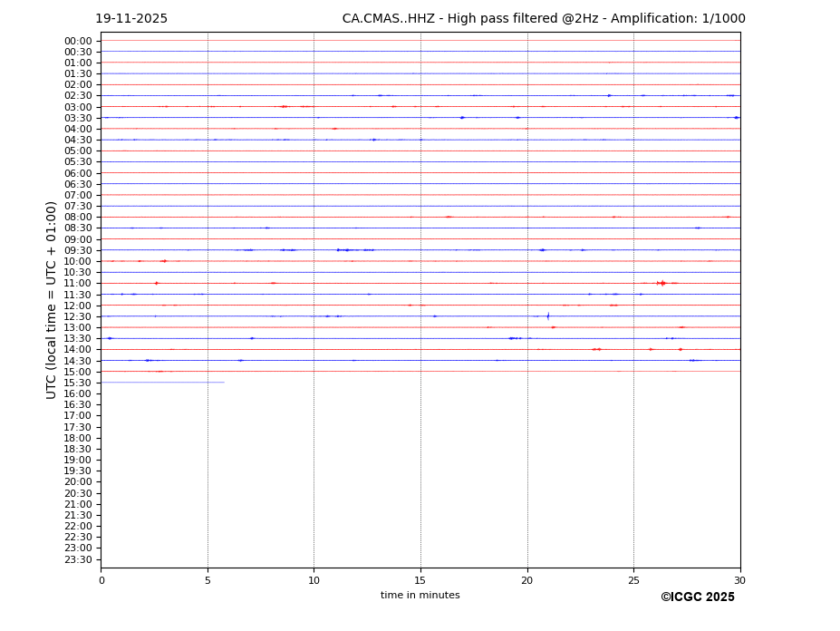The height and width of the screenshot is (631, 840).
Task: Click the 12:00 row label
Action: click(78, 306)
